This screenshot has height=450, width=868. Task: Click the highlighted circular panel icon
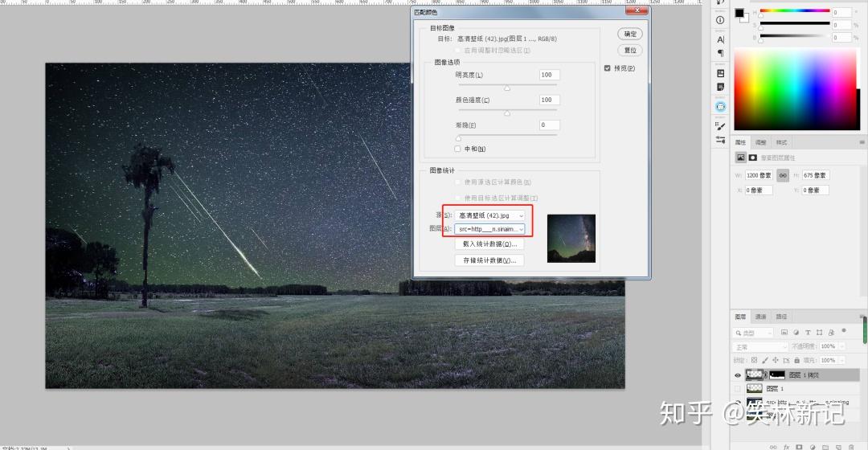pos(720,106)
